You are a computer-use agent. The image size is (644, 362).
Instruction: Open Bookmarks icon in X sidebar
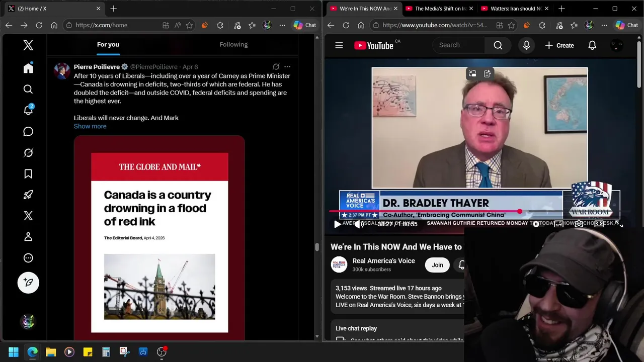28,174
